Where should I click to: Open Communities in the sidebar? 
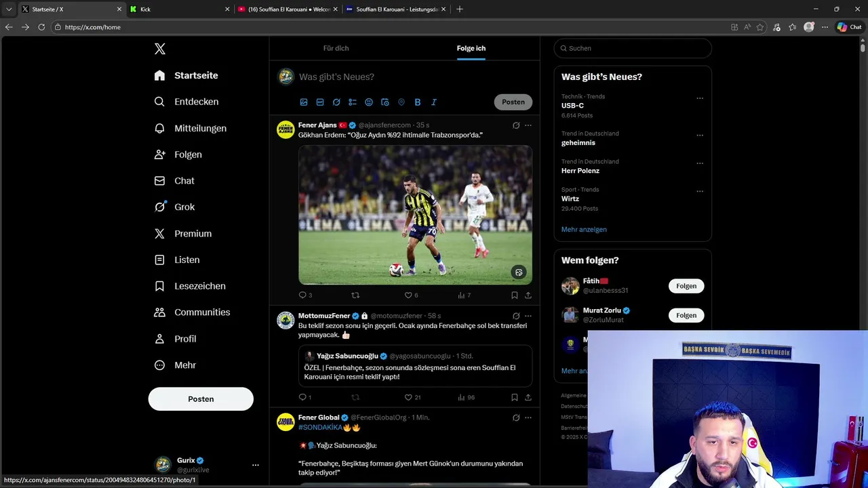[192, 312]
